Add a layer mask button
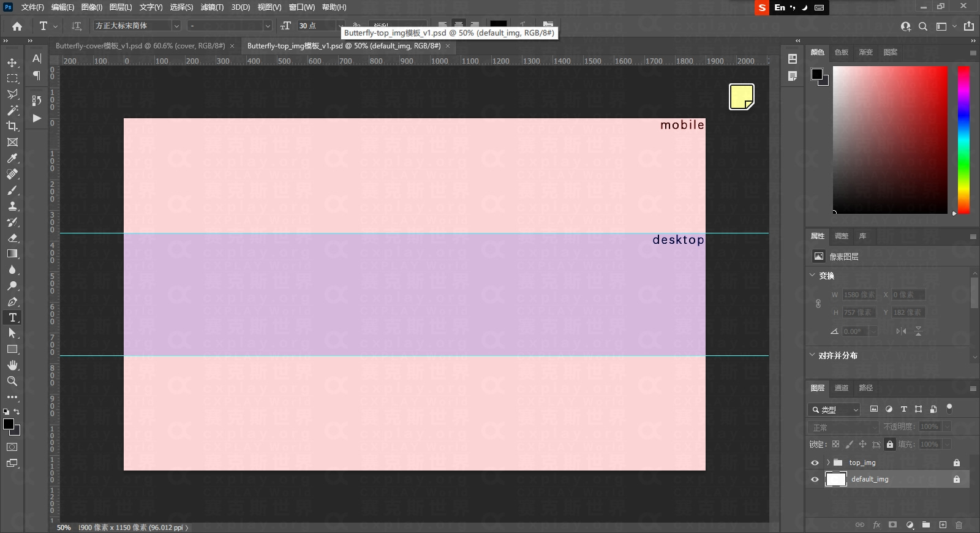This screenshot has width=980, height=533. 893,525
